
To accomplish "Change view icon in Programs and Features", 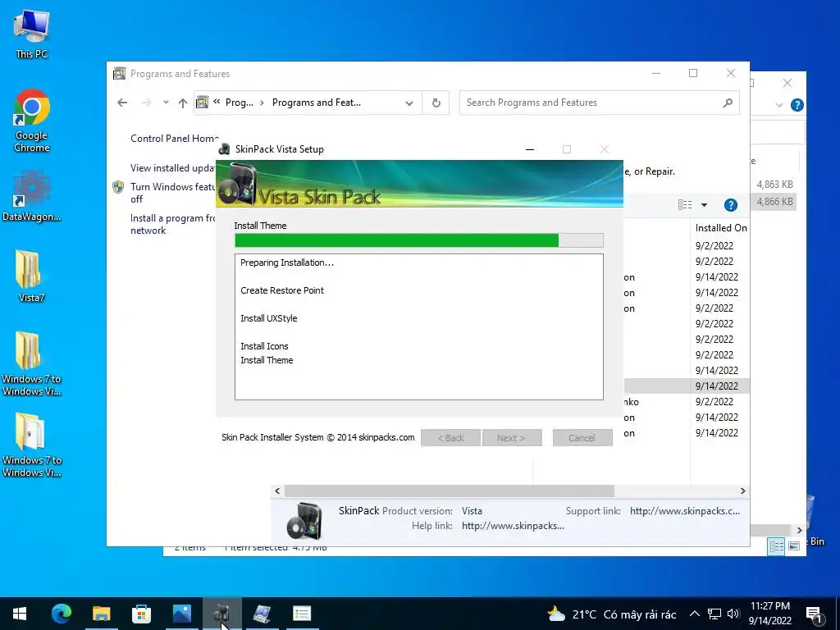I will 685,204.
